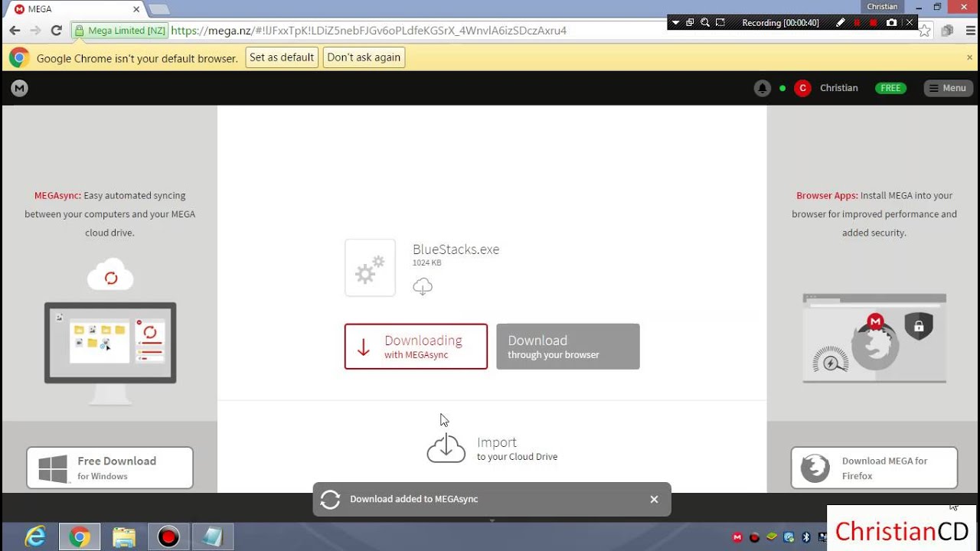Viewport: 980px width, 551px height.
Task: Click the recorder region-select icon
Action: 720,23
